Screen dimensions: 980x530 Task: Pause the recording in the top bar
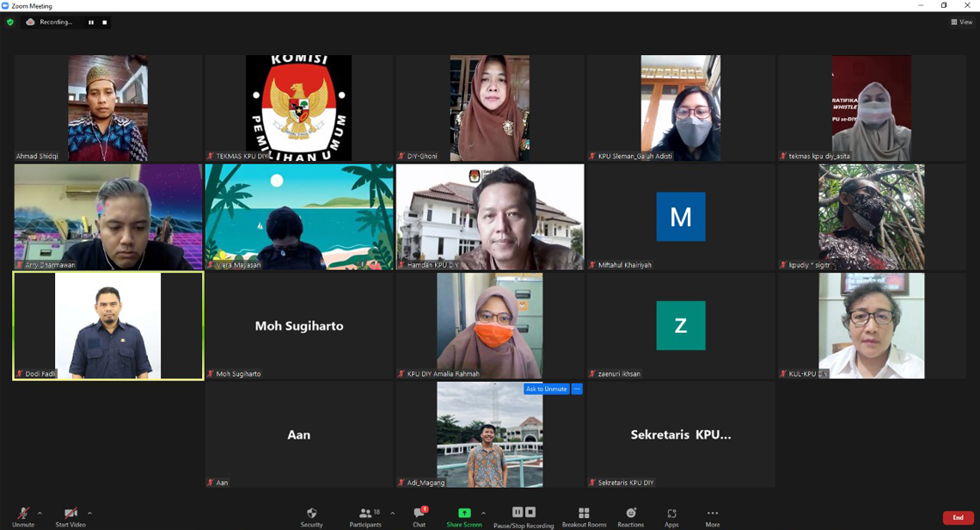pos(91,22)
